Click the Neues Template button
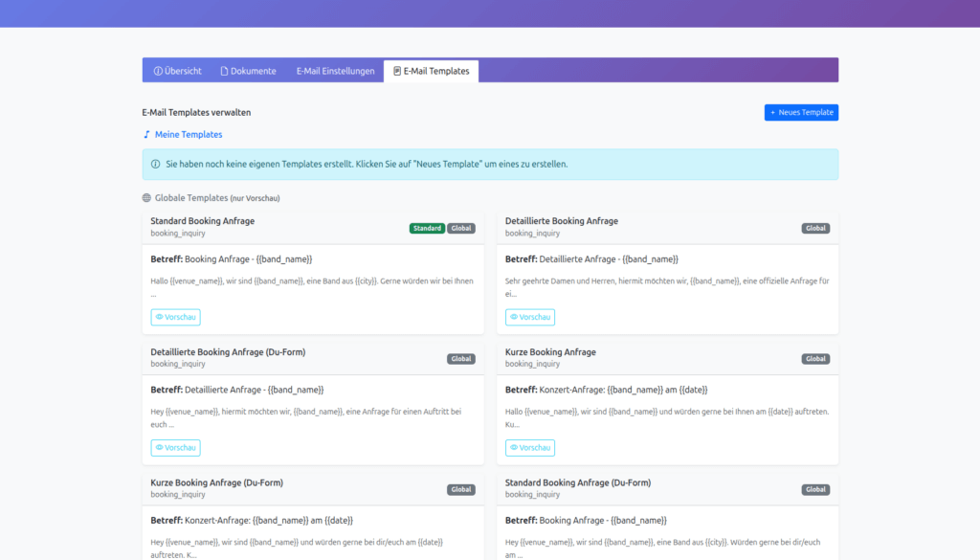This screenshot has width=980, height=560. click(801, 113)
